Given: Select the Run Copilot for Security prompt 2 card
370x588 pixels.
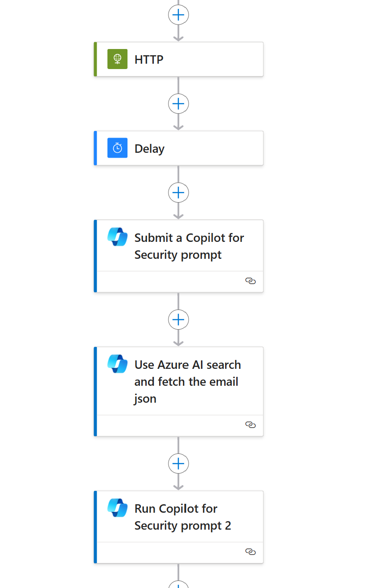Looking at the screenshot, I should pos(183,517).
